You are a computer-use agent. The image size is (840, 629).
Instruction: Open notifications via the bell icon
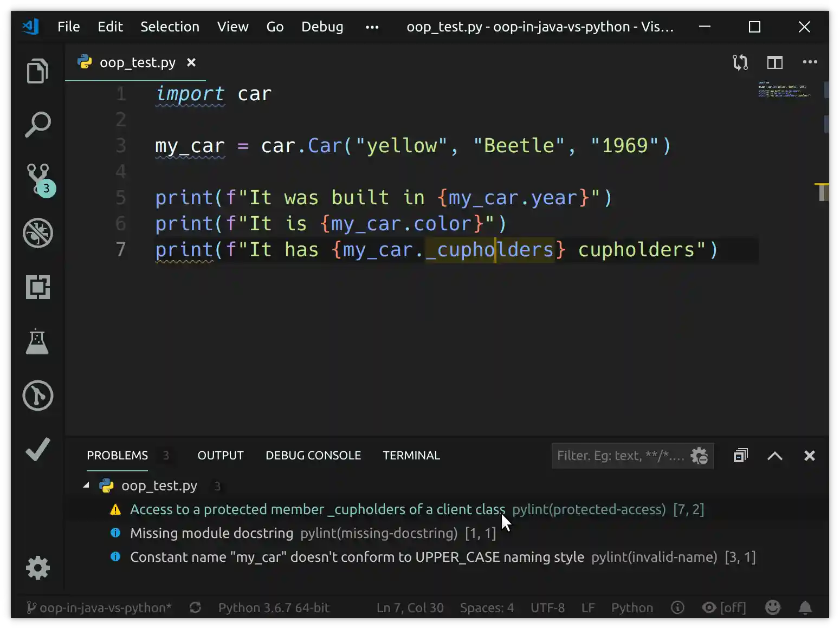[804, 607]
